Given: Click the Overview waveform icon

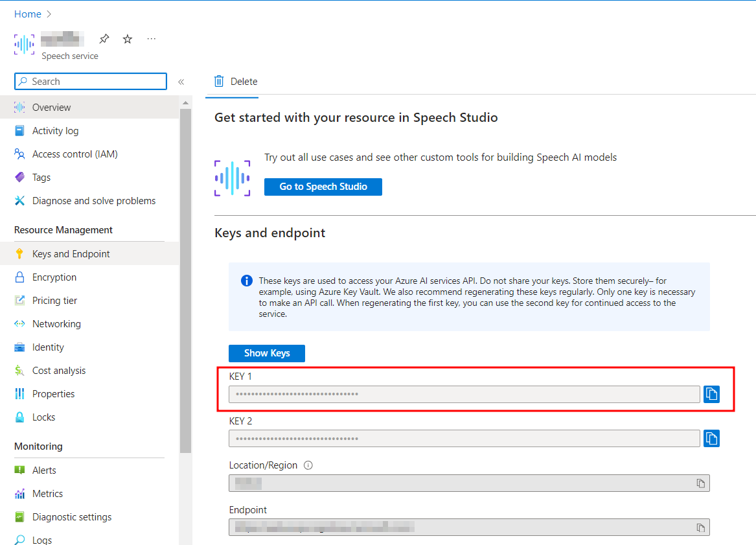Looking at the screenshot, I should (x=20, y=107).
